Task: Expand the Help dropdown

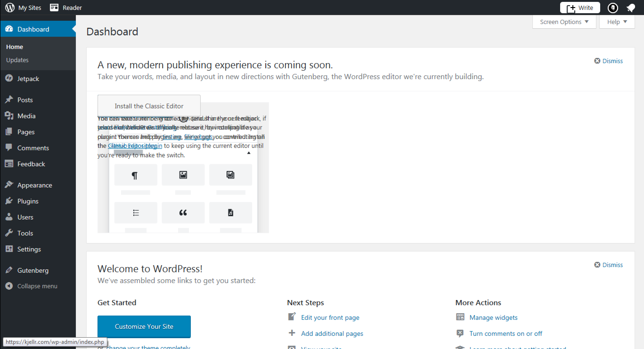Action: [617, 22]
